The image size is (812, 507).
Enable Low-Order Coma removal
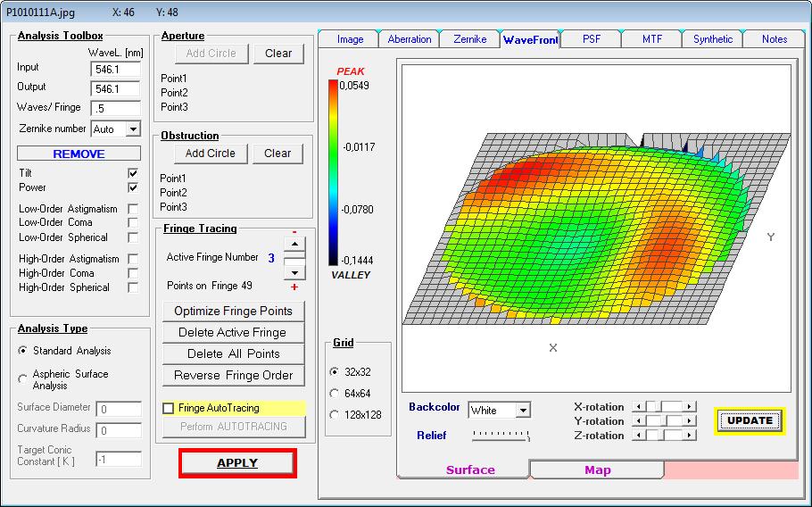133,222
